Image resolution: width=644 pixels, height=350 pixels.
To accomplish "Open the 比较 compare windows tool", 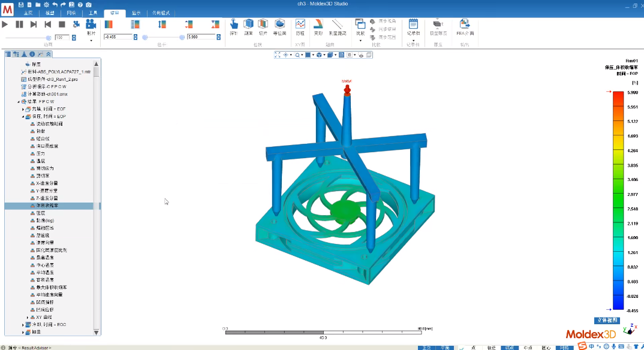I will pyautogui.click(x=360, y=27).
